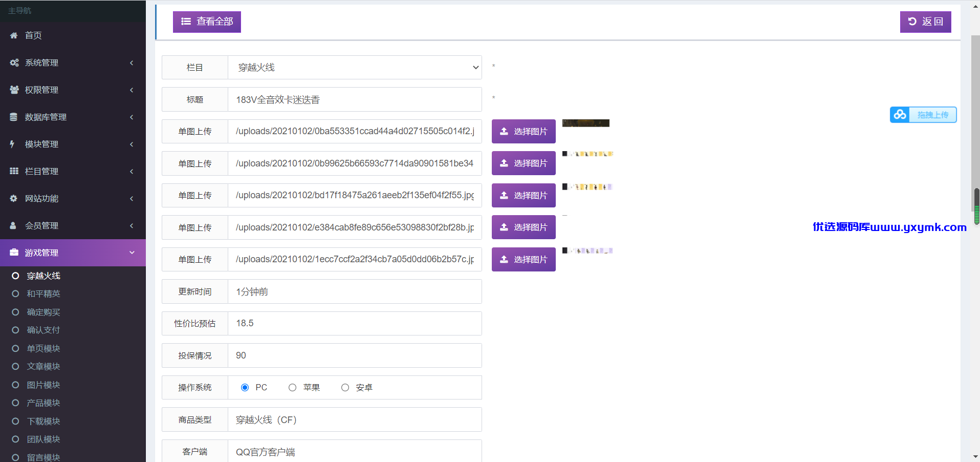Select the 安卓 operating system radio
The image size is (980, 462).
pos(345,388)
